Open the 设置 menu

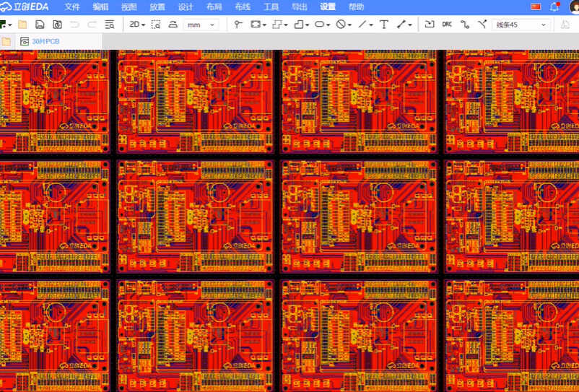[x=328, y=7]
